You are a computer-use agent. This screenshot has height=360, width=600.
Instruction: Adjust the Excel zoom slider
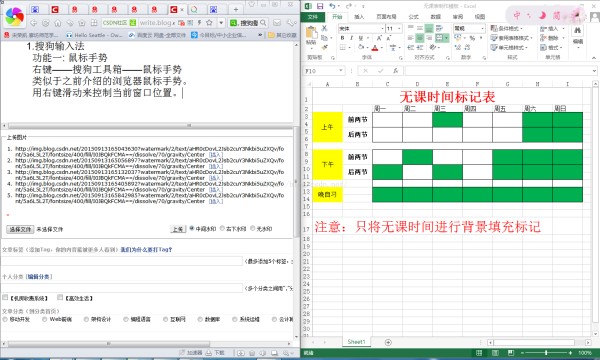pyautogui.click(x=546, y=352)
